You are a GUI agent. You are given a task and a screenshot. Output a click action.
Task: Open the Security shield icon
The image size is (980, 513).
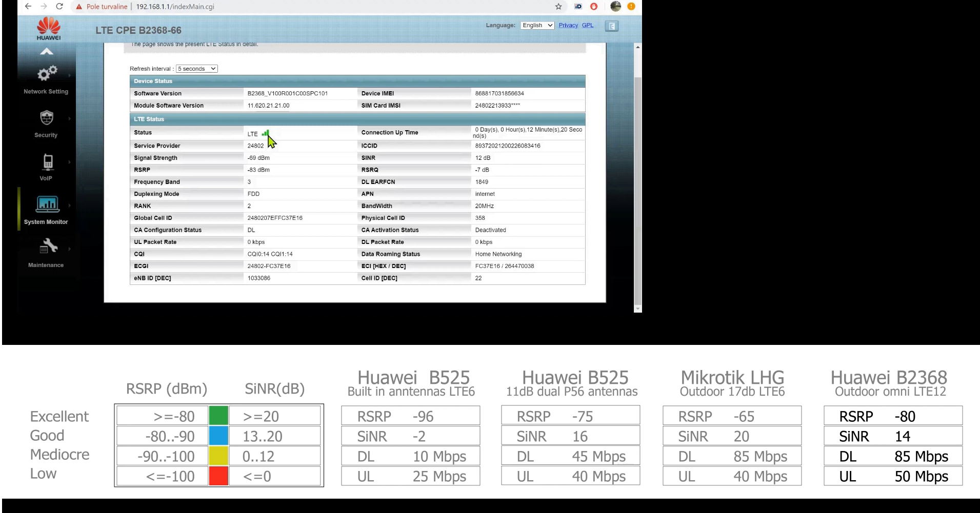(x=47, y=118)
